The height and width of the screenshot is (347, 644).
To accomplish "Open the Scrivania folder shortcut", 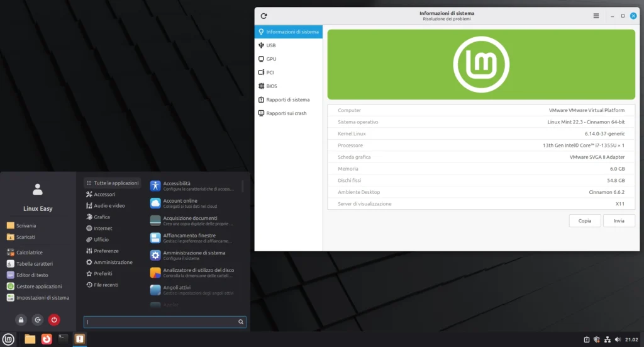I will pyautogui.click(x=38, y=225).
